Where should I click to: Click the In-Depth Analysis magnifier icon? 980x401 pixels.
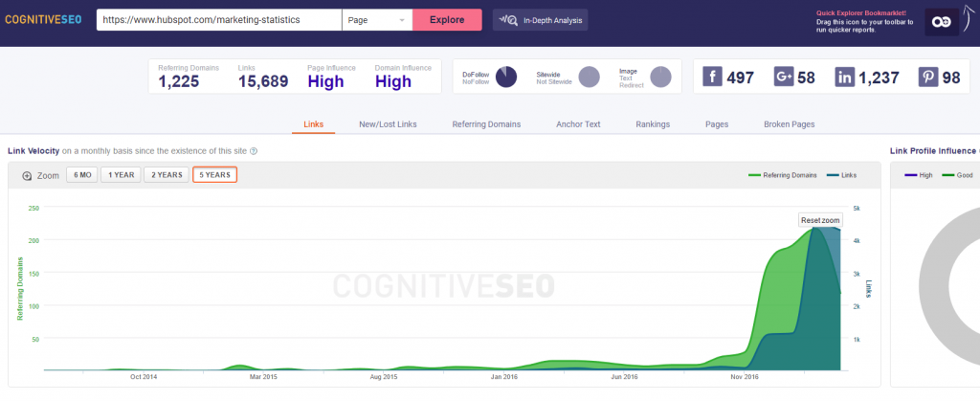click(507, 20)
